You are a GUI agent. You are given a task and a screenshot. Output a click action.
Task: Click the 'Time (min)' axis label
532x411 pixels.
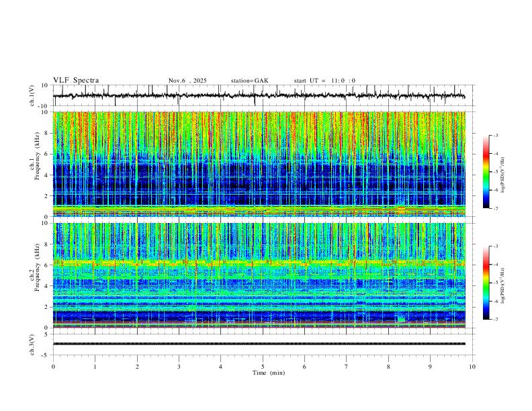(269, 373)
